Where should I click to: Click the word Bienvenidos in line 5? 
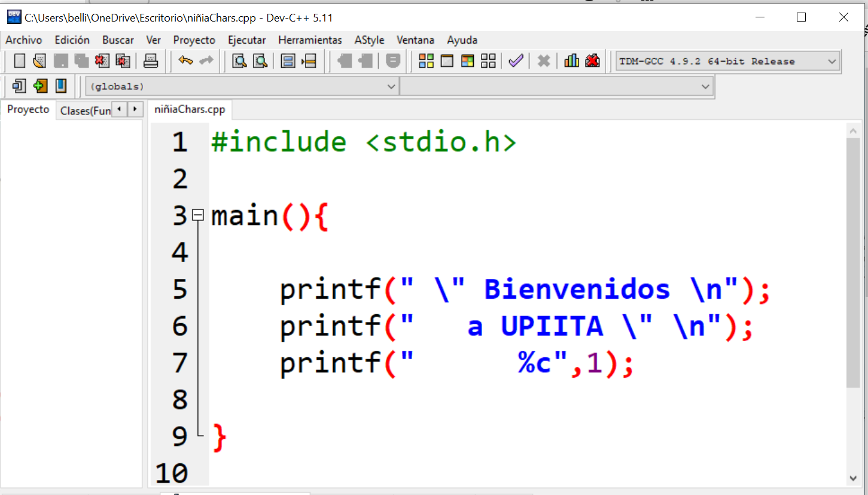click(x=577, y=290)
